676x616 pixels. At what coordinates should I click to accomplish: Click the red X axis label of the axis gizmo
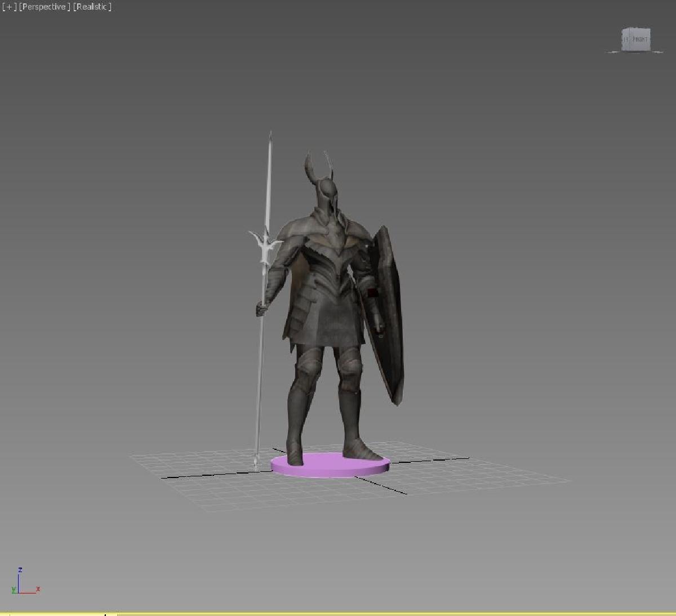pyautogui.click(x=38, y=589)
